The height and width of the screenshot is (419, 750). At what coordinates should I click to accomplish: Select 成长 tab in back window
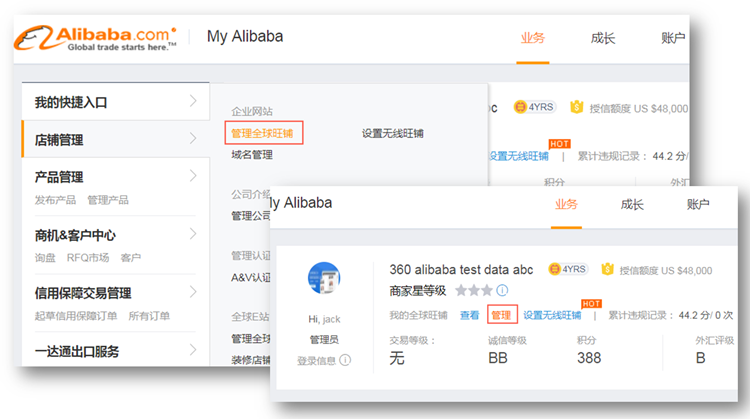603,38
